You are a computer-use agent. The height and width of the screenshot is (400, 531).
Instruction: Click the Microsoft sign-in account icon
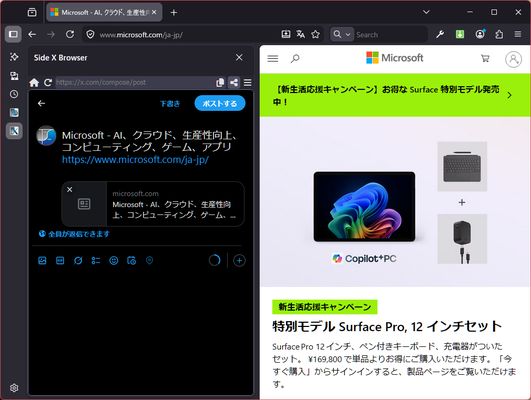[x=513, y=59]
